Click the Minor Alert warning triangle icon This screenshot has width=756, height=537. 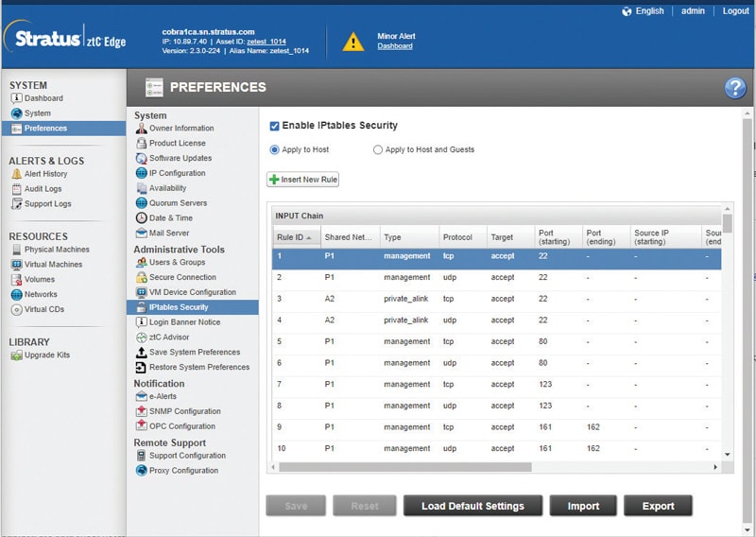[x=352, y=42]
